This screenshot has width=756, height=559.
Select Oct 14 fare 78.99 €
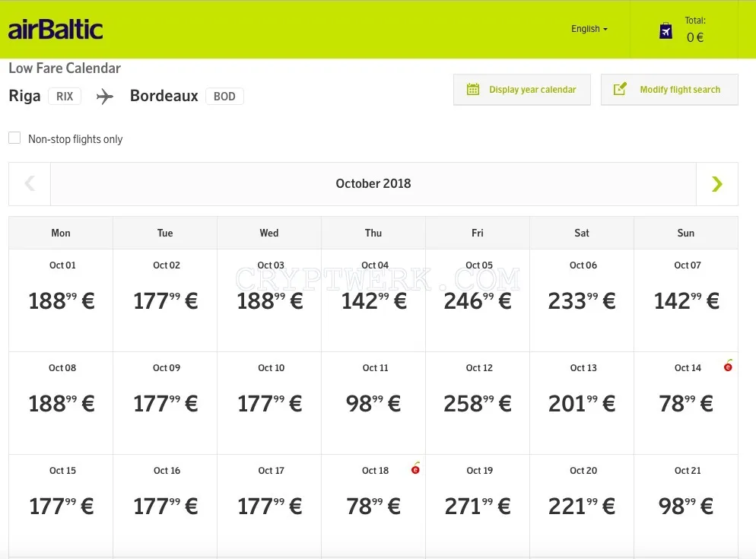coord(685,403)
